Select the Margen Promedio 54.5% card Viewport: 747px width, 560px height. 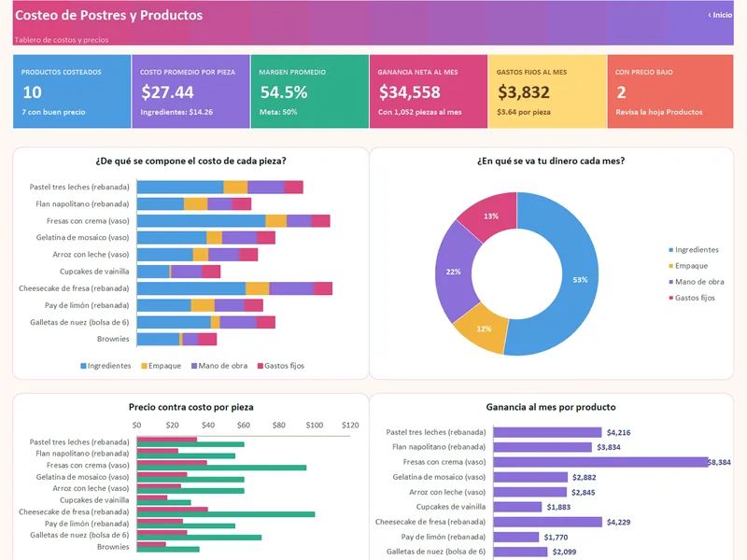click(x=310, y=91)
